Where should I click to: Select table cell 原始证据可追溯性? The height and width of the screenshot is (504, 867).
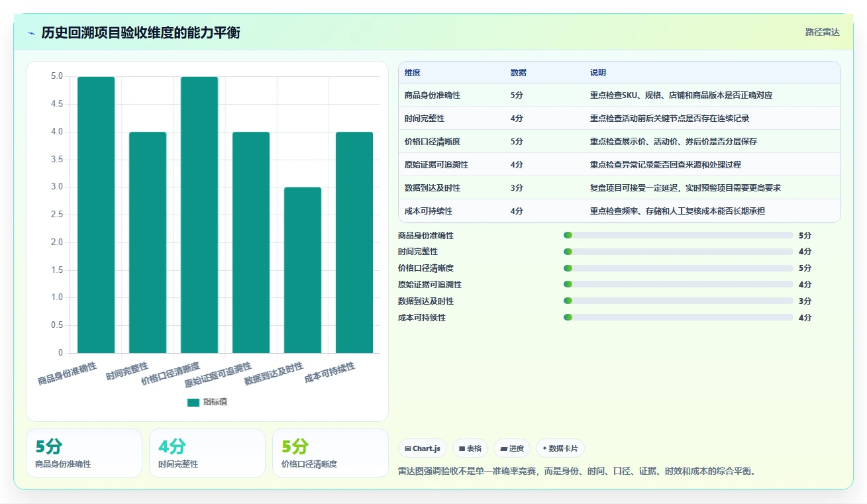point(436,165)
